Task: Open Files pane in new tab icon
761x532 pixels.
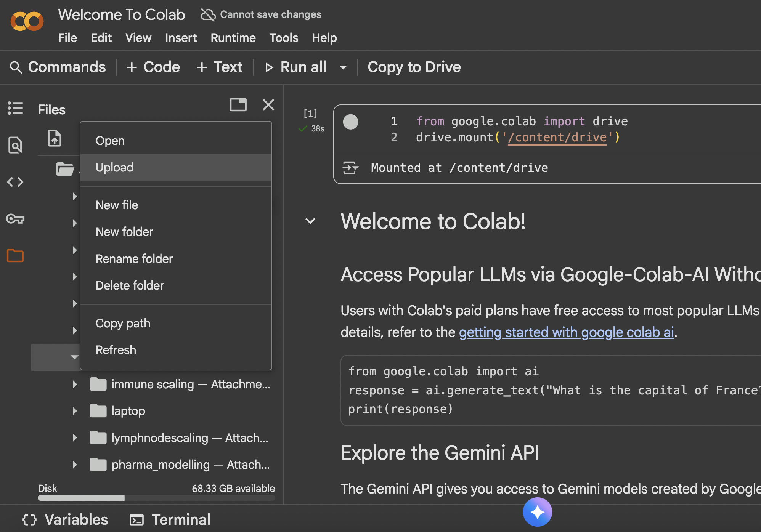Action: pos(238,105)
